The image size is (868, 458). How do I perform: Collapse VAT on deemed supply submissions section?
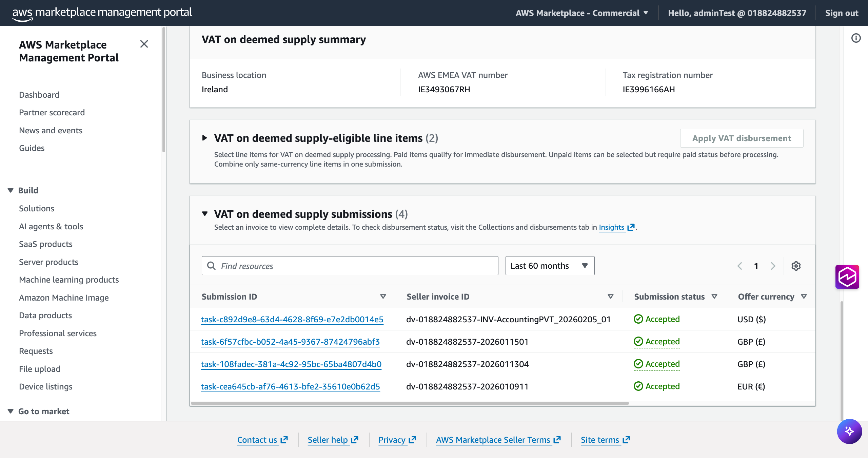(204, 214)
